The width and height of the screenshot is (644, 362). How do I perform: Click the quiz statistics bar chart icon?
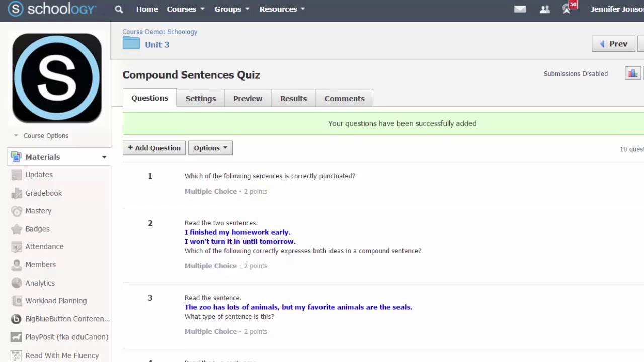(x=632, y=74)
